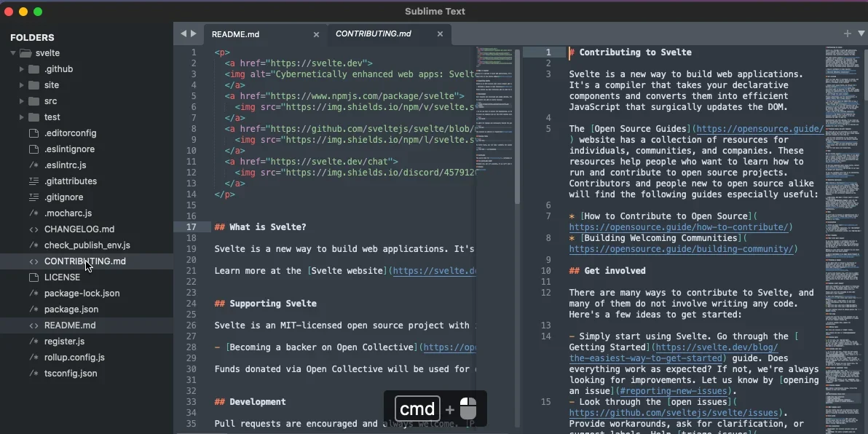The height and width of the screenshot is (434, 868).
Task: Collapse the svelte root folder
Action: click(12, 53)
